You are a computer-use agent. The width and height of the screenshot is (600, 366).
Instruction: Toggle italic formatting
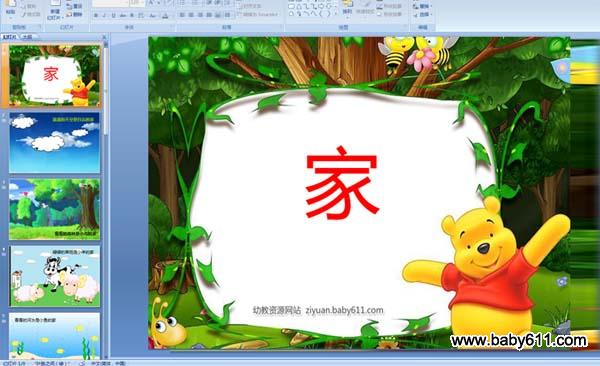pyautogui.click(x=105, y=15)
